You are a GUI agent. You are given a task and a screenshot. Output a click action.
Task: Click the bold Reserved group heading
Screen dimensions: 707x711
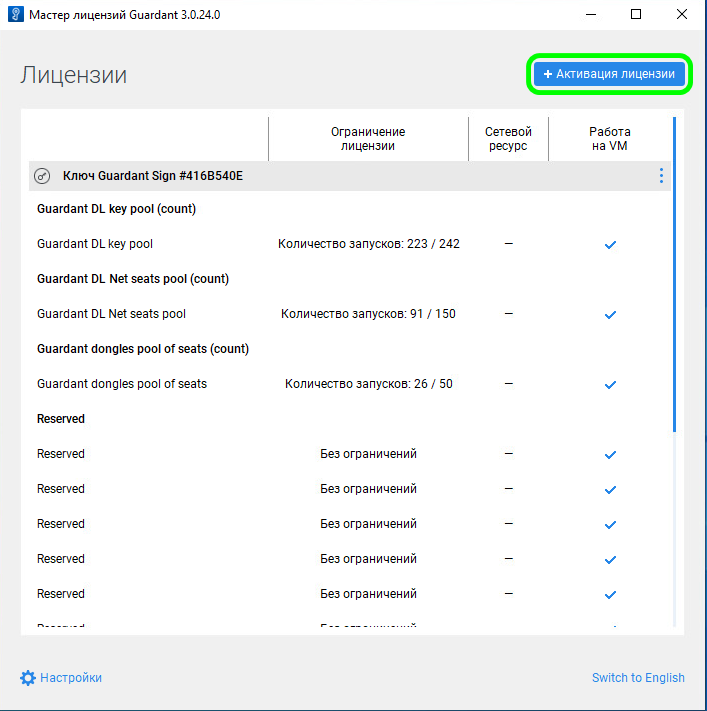pyautogui.click(x=61, y=419)
